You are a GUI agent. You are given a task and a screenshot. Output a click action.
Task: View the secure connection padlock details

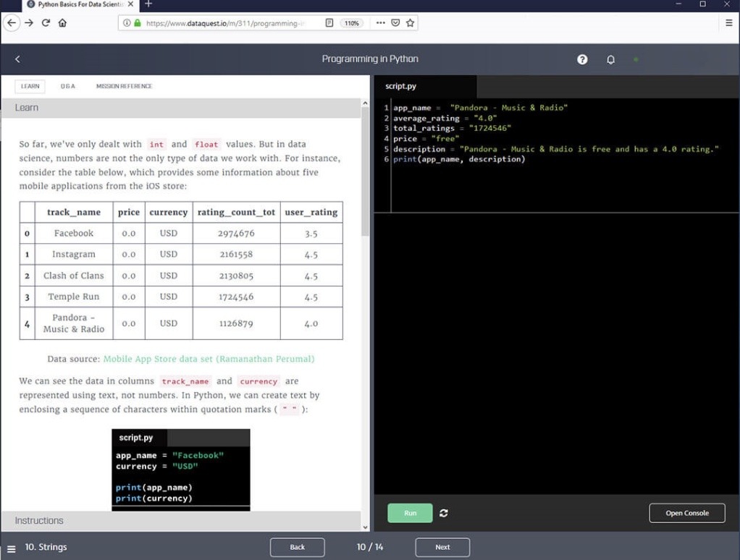[138, 22]
